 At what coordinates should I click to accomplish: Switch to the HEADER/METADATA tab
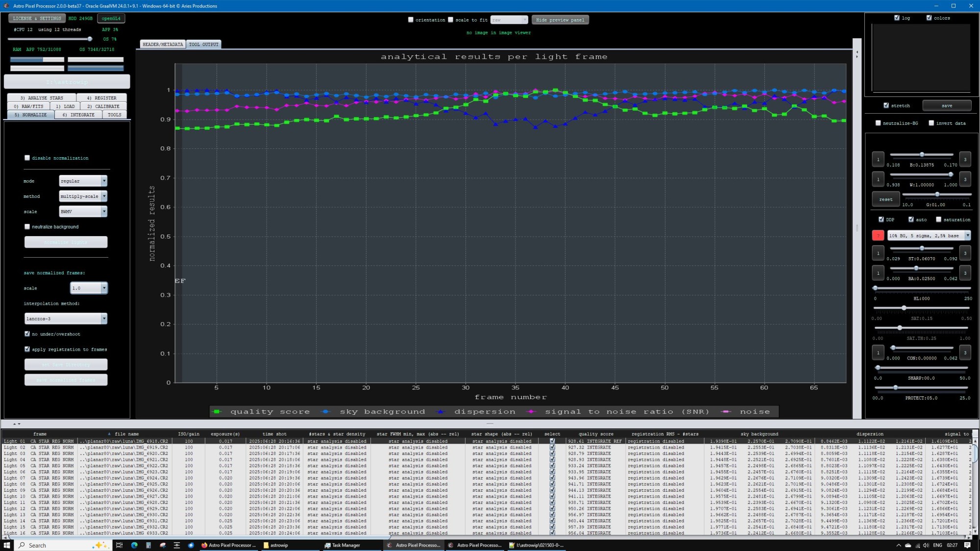[162, 44]
